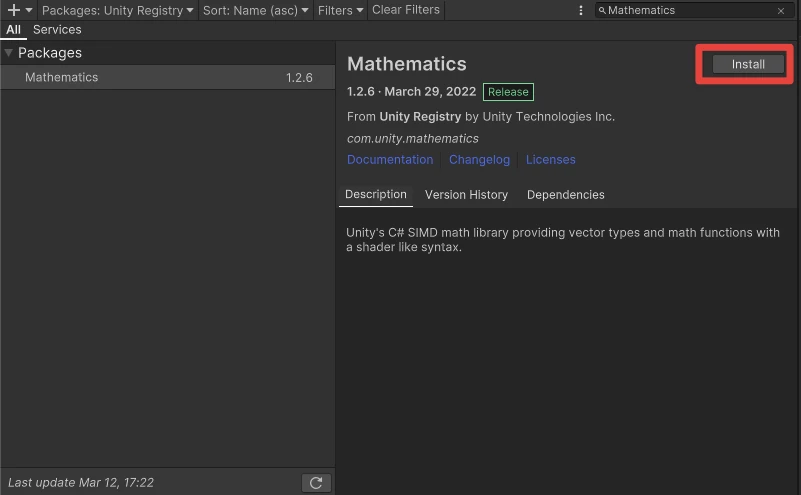Click the package description text
The image size is (801, 495).
point(563,240)
